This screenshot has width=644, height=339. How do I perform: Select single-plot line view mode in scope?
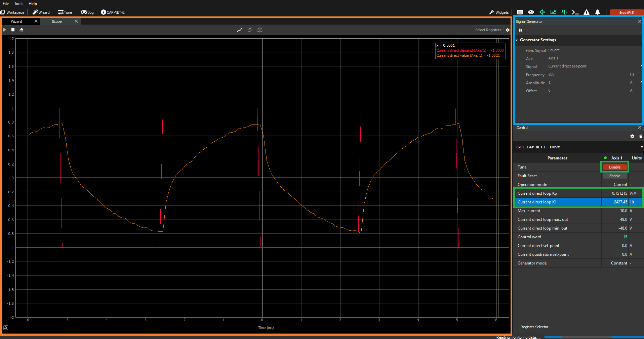tap(239, 30)
